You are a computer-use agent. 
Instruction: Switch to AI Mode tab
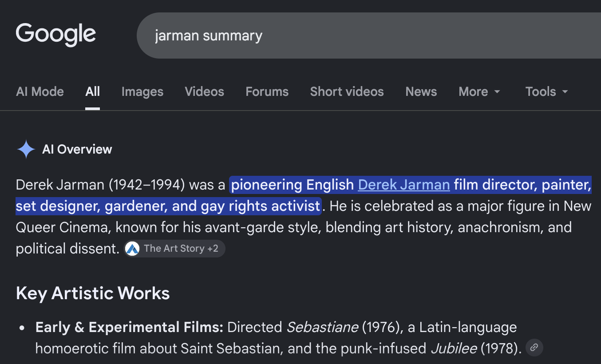[x=40, y=91]
